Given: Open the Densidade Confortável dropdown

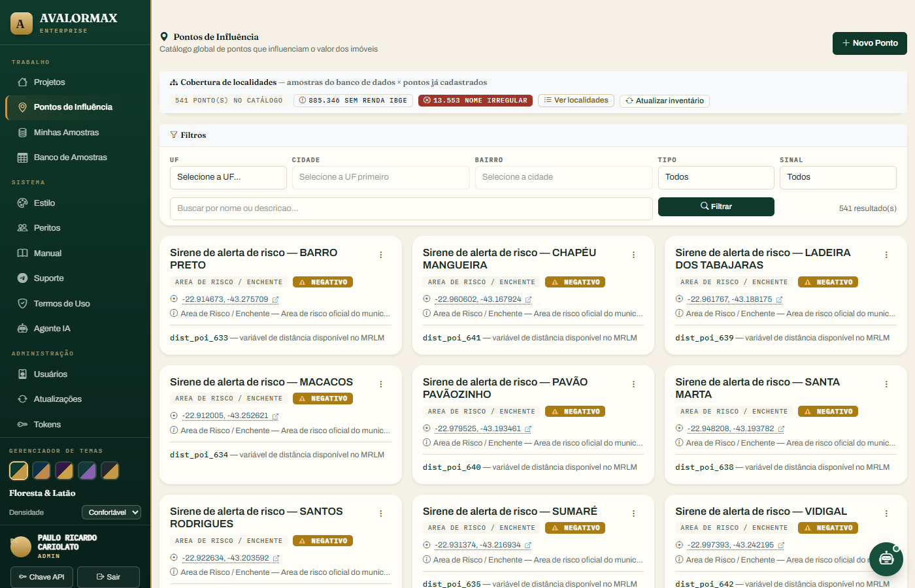Looking at the screenshot, I should pos(111,512).
